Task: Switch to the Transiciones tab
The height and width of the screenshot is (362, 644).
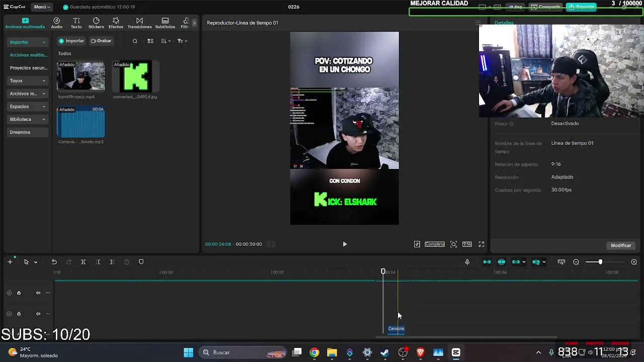Action: coord(139,23)
